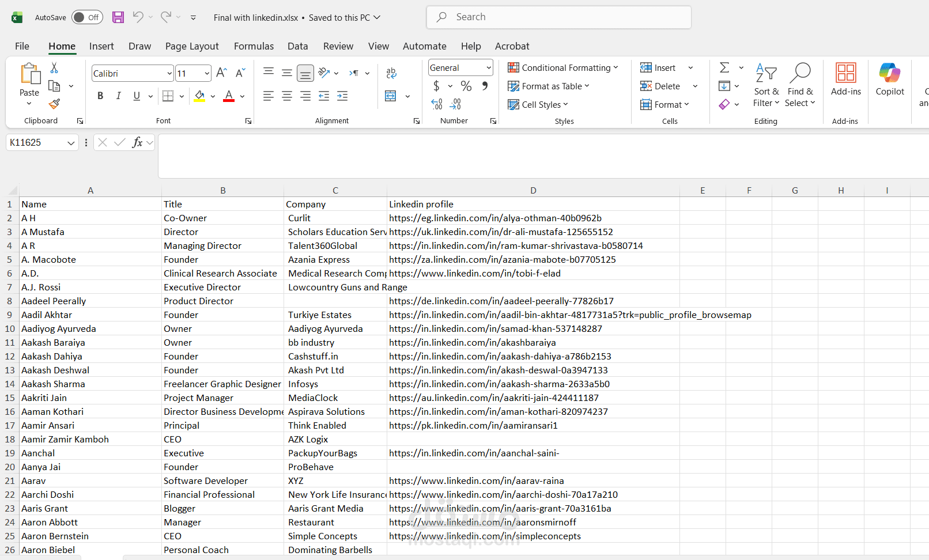
Task: Click the Paste clipboard icon
Action: (x=29, y=74)
